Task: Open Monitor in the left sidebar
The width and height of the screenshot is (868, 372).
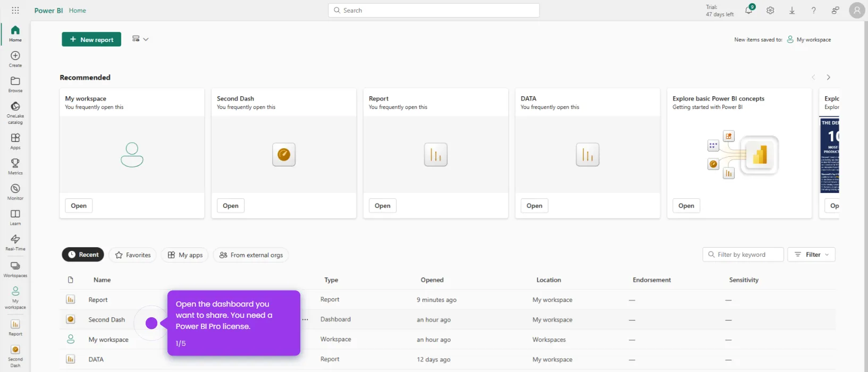Action: (15, 192)
